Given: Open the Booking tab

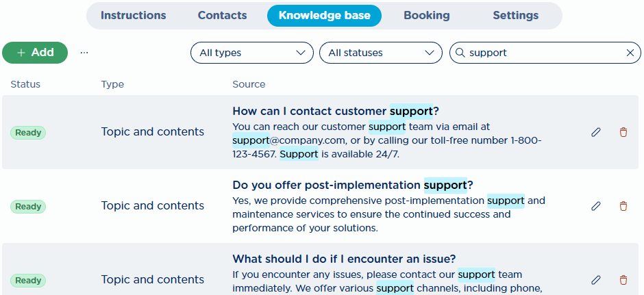Looking at the screenshot, I should click(x=427, y=16).
